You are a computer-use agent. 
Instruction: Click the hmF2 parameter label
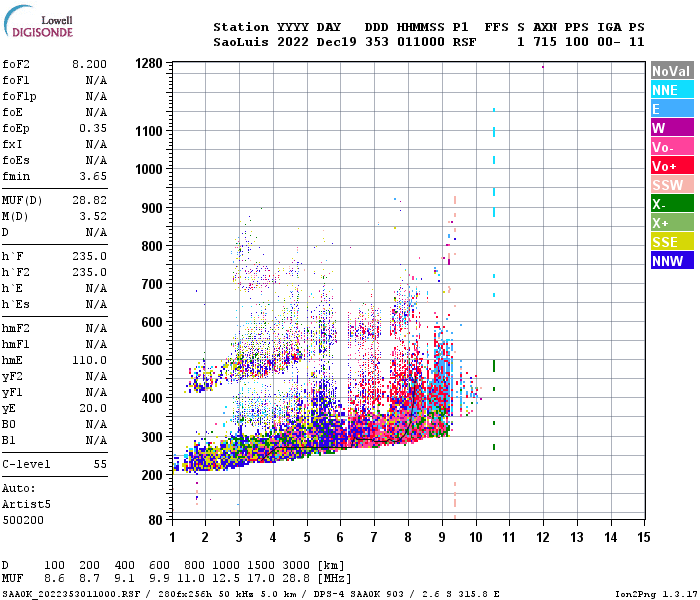[16, 329]
